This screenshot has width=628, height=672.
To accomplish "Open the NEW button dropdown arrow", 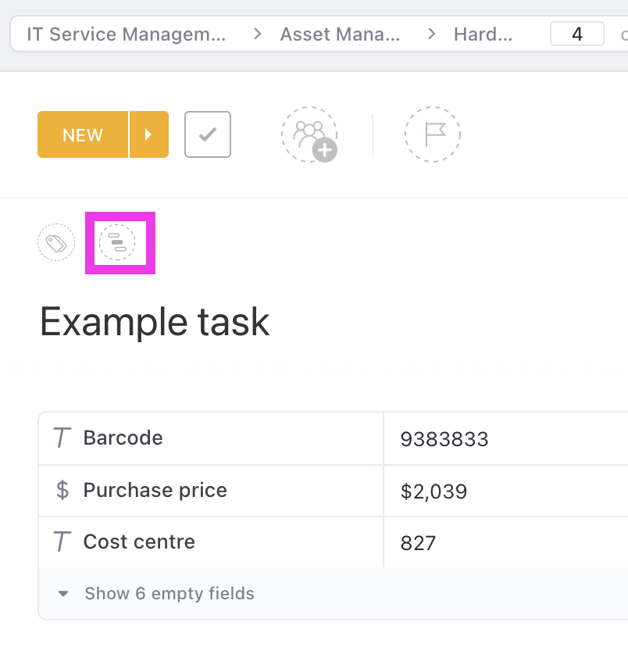I will (x=149, y=134).
